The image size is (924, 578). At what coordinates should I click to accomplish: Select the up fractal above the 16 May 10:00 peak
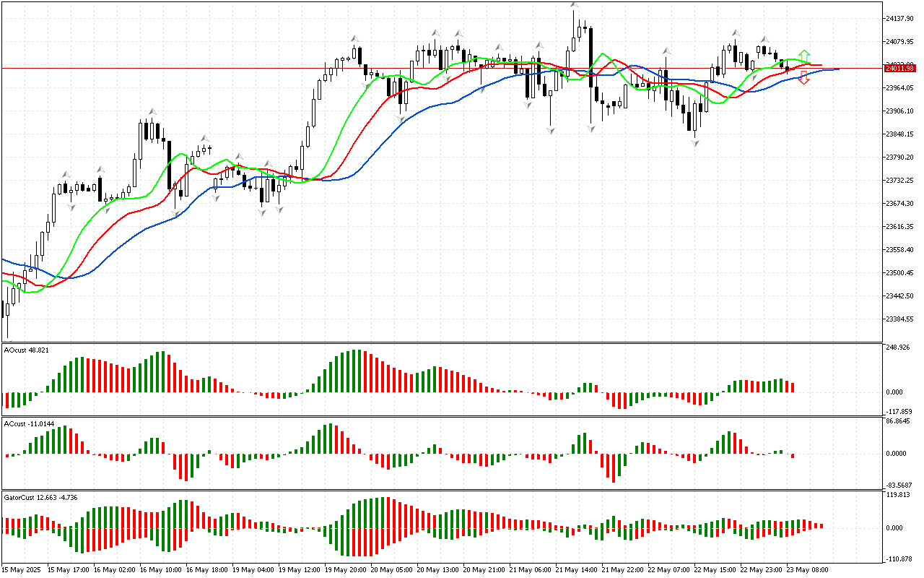(x=152, y=111)
